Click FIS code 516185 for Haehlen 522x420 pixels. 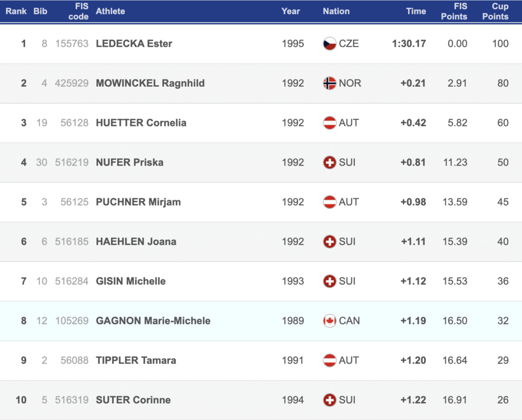[x=72, y=242]
